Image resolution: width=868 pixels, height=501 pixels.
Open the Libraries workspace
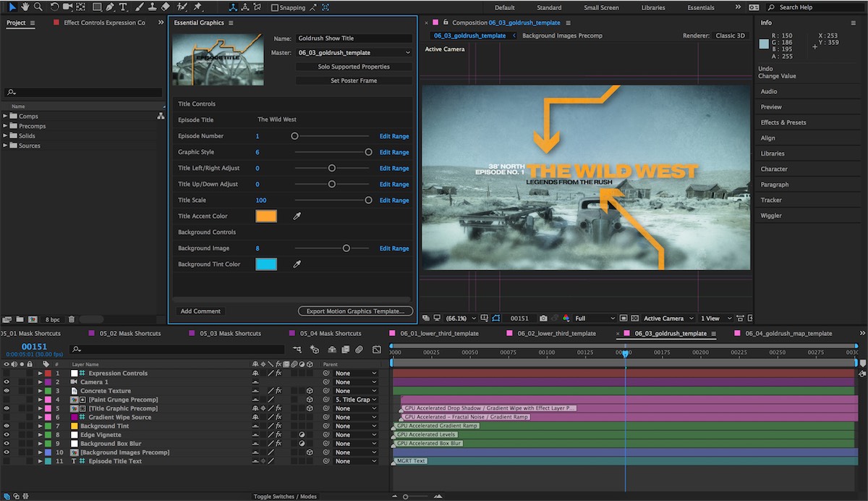[x=653, y=8]
